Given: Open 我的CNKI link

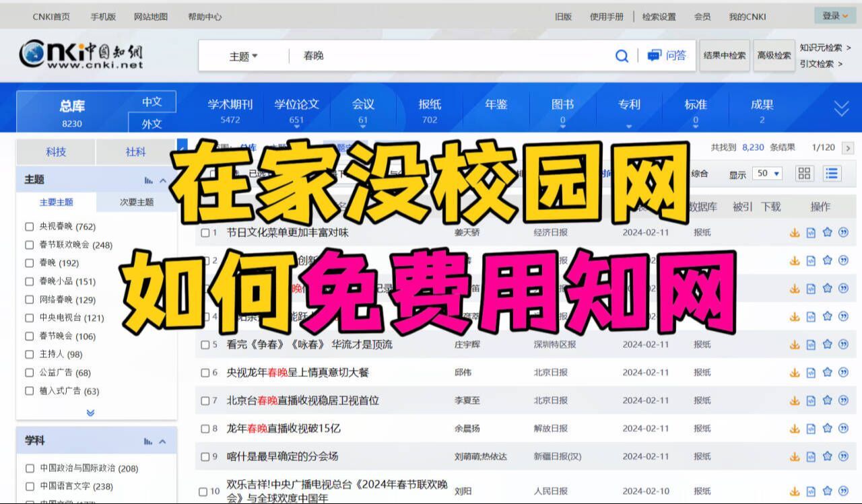Looking at the screenshot, I should tap(748, 17).
